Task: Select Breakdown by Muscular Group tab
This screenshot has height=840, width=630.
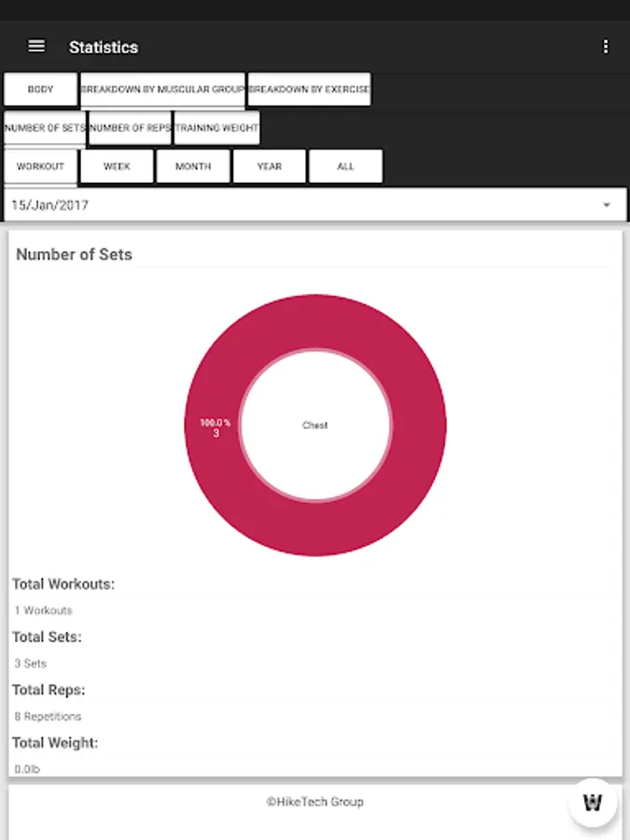Action: pos(162,90)
